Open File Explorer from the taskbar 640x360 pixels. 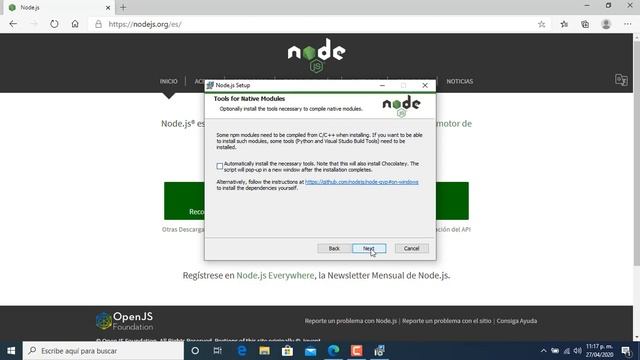tap(264, 351)
